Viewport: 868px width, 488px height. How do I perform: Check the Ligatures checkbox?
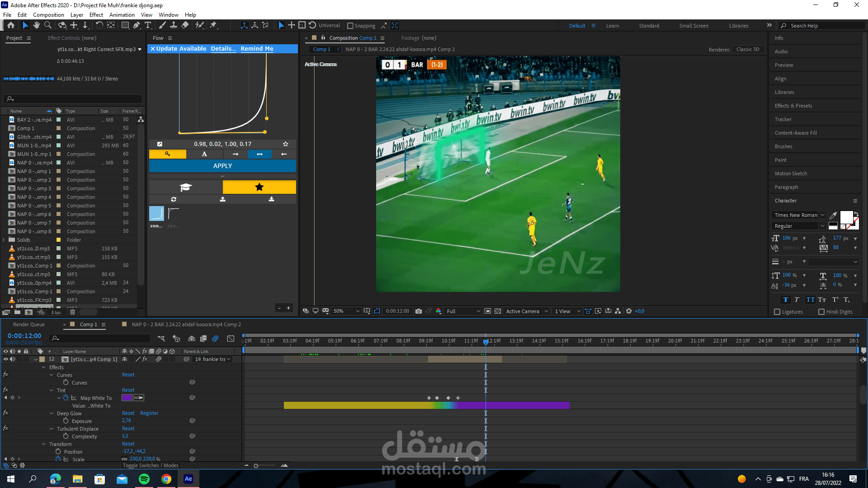[x=777, y=312]
